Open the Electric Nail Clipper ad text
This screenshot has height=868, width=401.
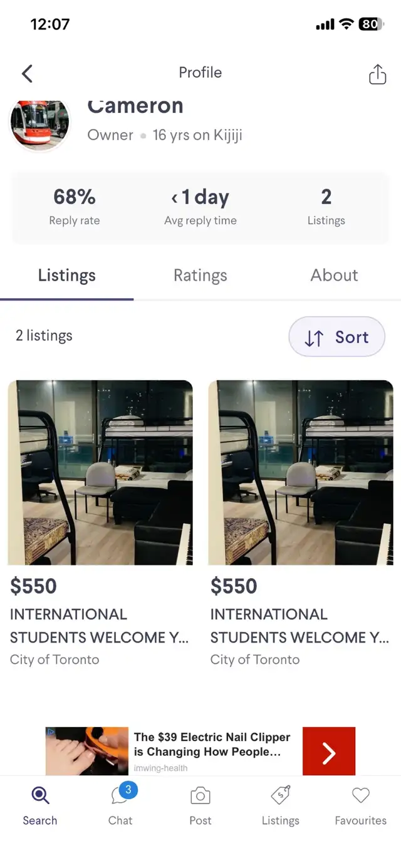[212, 745]
